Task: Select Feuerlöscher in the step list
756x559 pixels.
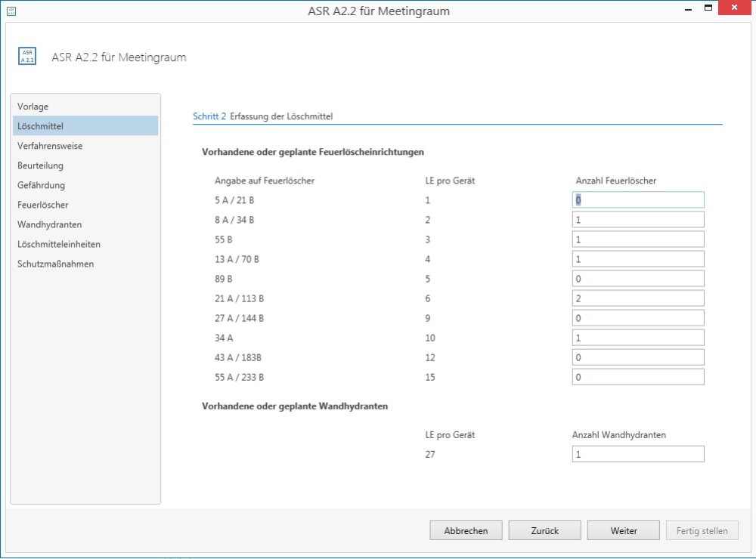Action: click(43, 205)
